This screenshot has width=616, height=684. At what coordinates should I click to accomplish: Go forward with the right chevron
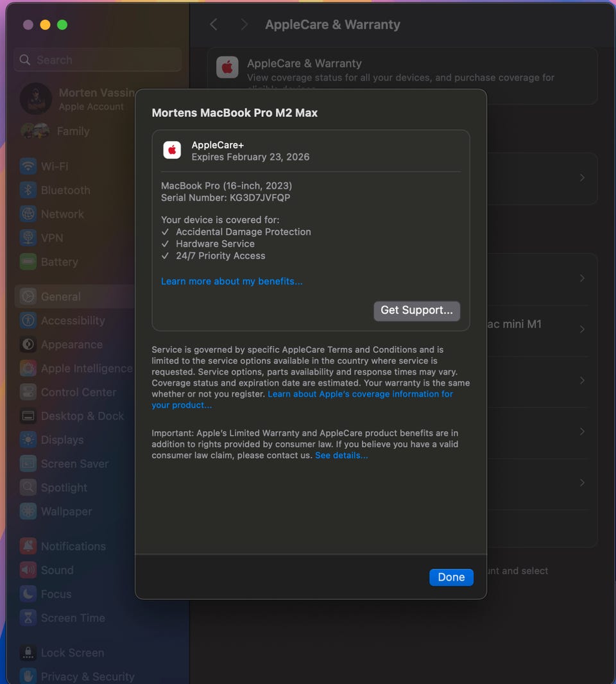click(244, 24)
